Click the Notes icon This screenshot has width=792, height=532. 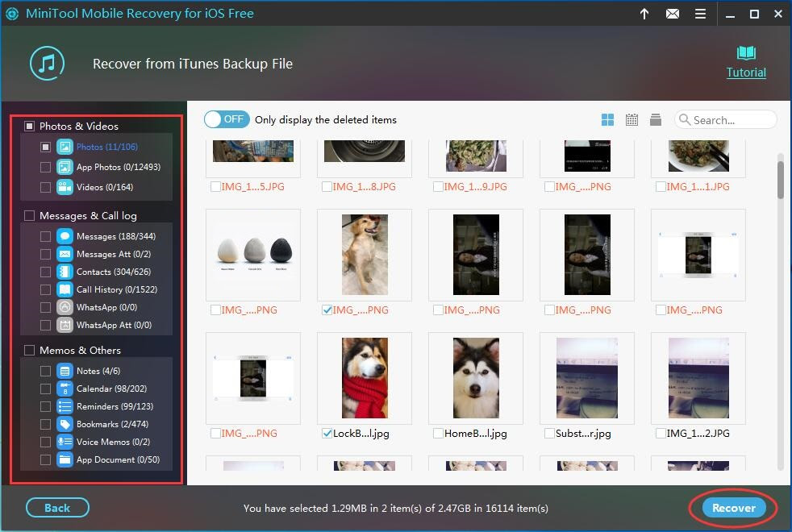tap(65, 371)
